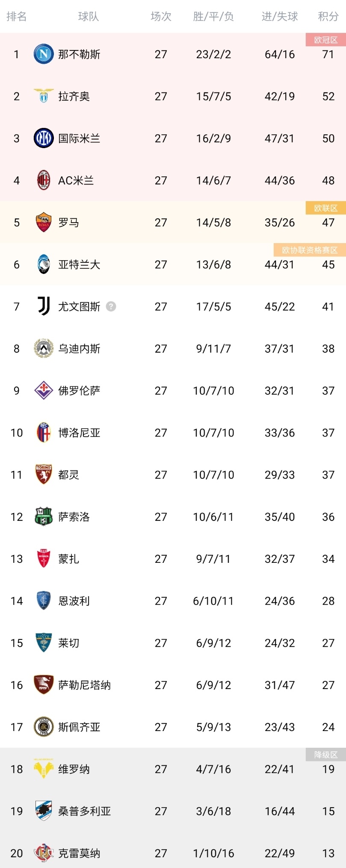Click the 排名 column header
Image resolution: width=346 pixels, height=868 pixels.
(17, 17)
